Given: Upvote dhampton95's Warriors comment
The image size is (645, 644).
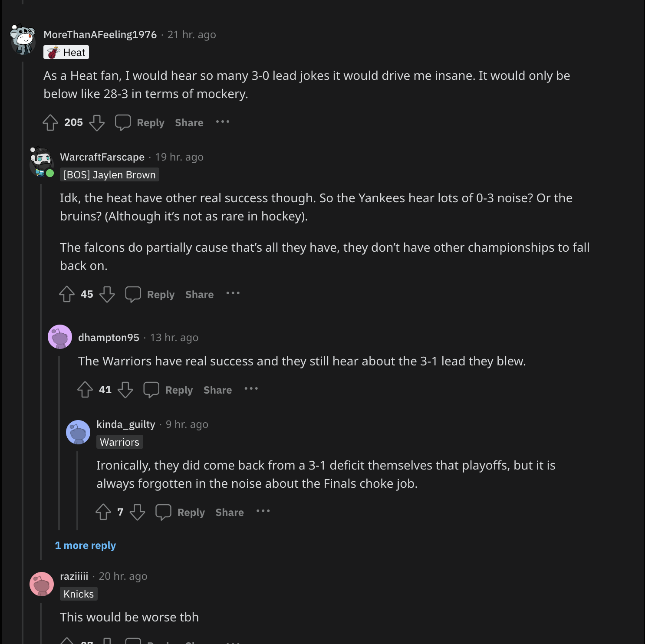Looking at the screenshot, I should click(85, 390).
